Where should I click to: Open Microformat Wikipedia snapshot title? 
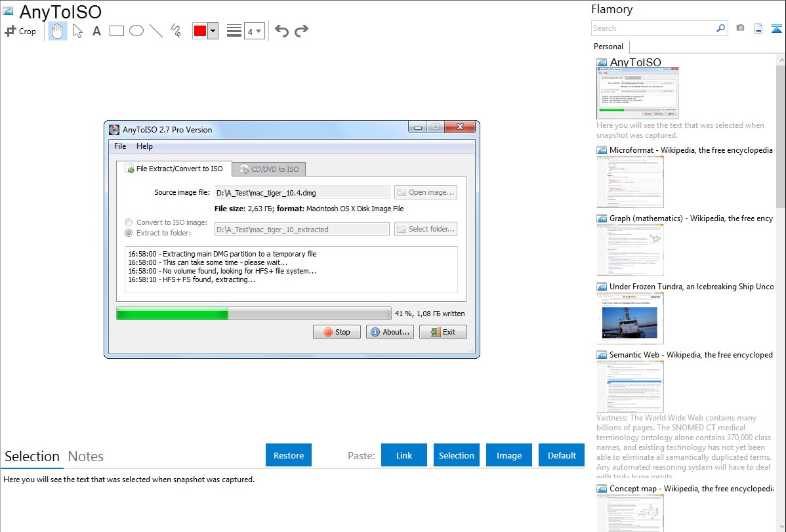[x=691, y=150]
